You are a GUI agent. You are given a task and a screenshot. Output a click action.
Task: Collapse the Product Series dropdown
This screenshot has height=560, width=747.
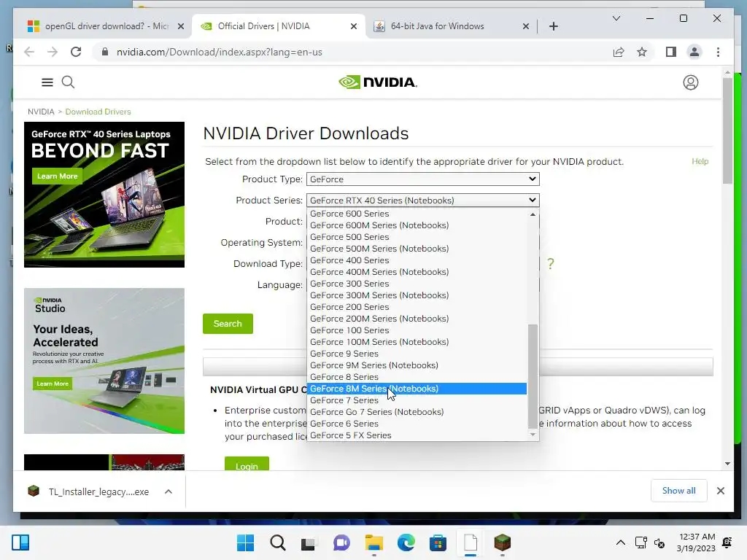point(422,200)
